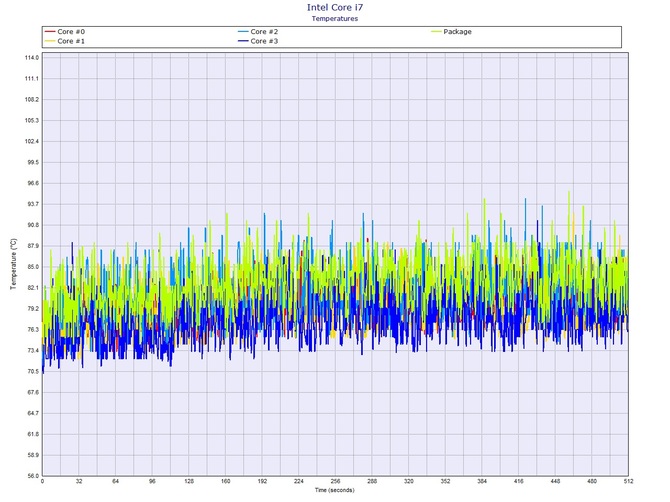Screen dimensions: 670x502
Task: Click the 76.3 y-axis value
Action: [x=33, y=330]
